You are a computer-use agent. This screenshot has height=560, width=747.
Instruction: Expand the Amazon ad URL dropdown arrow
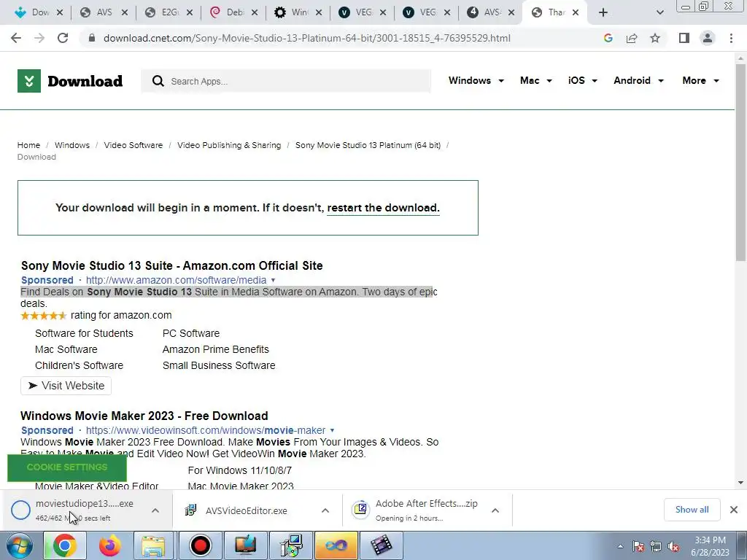273,281
